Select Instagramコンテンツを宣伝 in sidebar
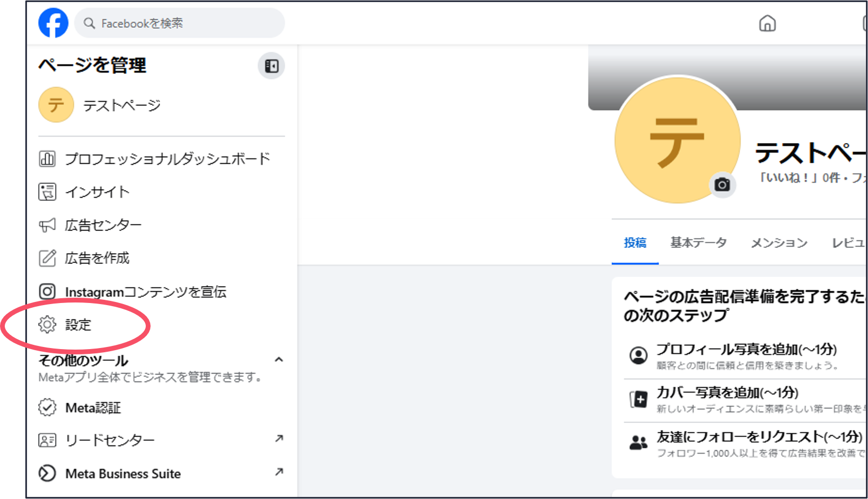Image resolution: width=868 pixels, height=499 pixels. click(x=145, y=292)
